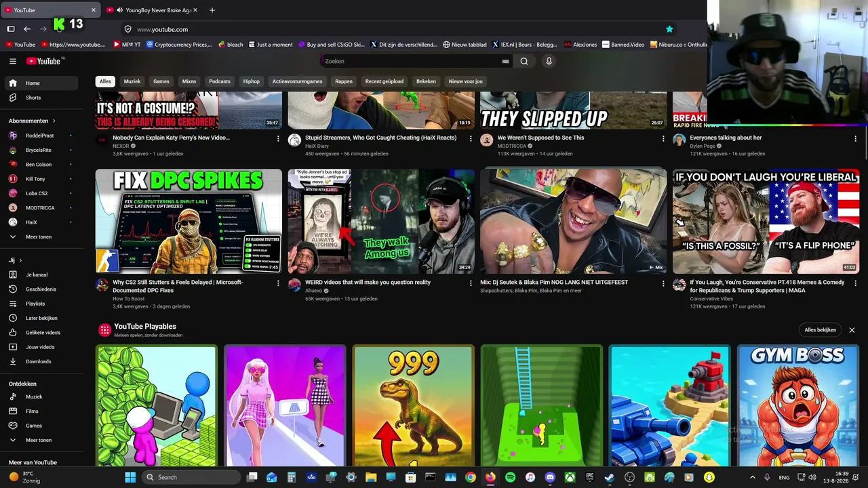Open the How To Boost channel link
The width and height of the screenshot is (868, 488).
pos(129,299)
